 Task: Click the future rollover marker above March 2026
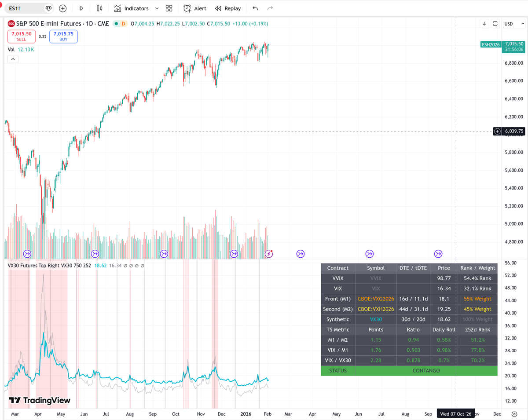(301, 254)
